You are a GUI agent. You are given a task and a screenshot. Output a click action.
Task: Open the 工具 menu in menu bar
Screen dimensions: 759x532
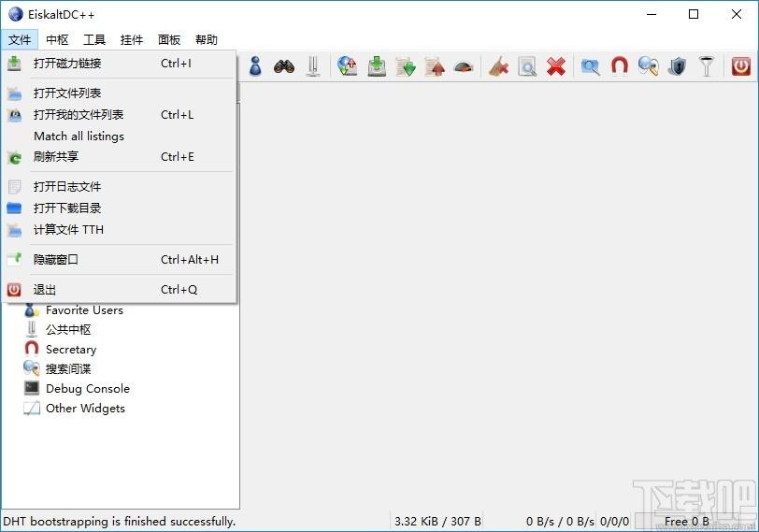93,39
